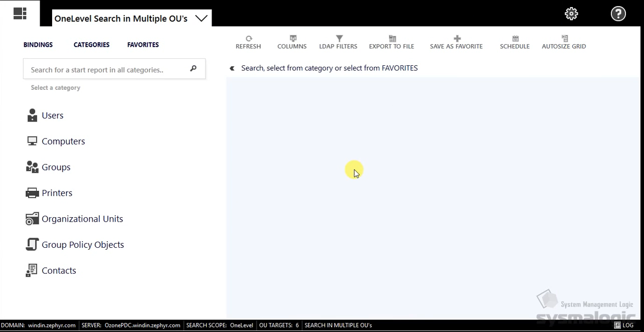Open the settings gear icon
Screen dimensions: 644x332
coord(571,14)
